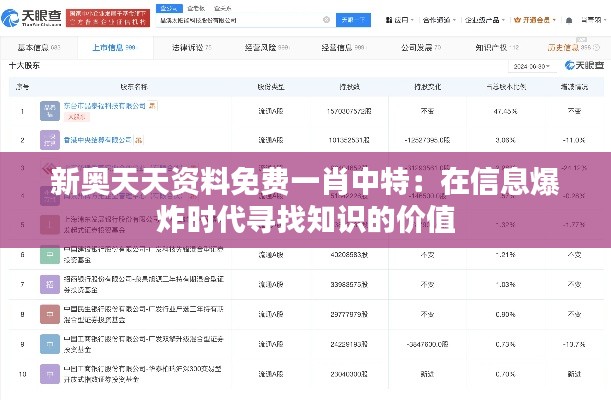Click the 1.03% ratio cell in row 7
Image resolution: width=611 pixels, height=400 pixels.
pyautogui.click(x=505, y=284)
